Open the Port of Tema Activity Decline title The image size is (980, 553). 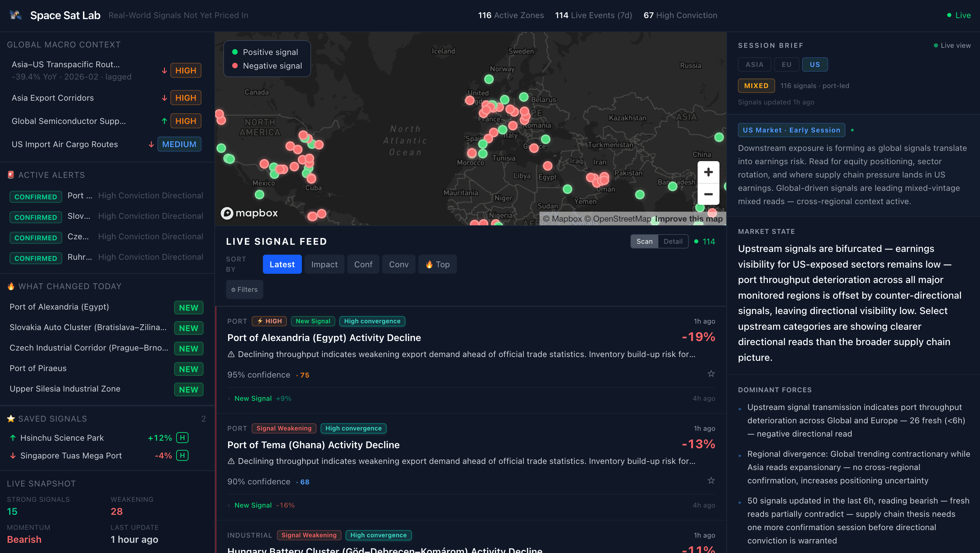click(x=313, y=444)
